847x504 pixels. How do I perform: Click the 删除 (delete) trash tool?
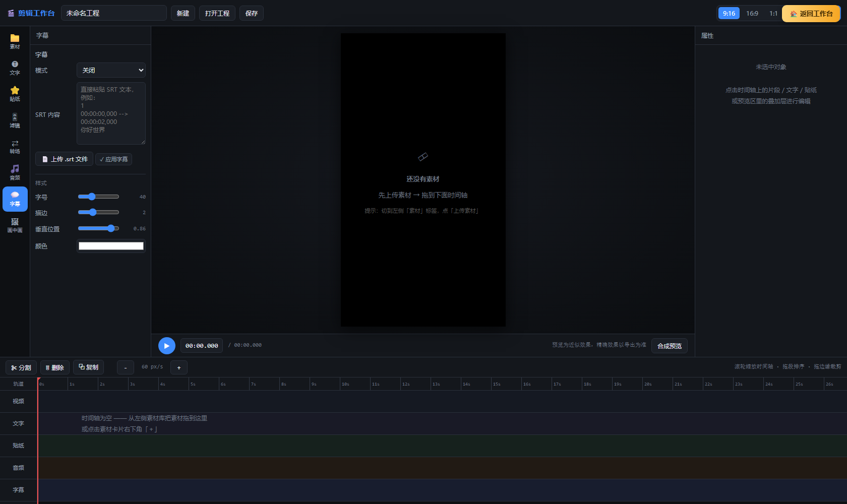55,367
